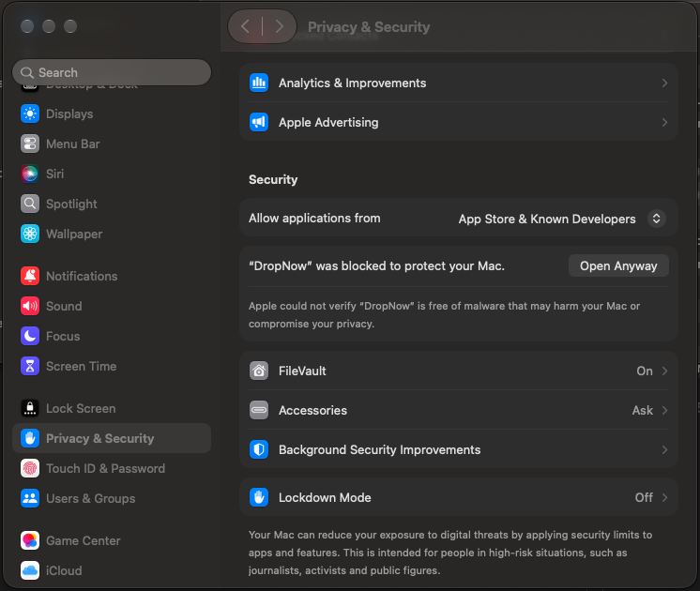The width and height of the screenshot is (700, 591).
Task: Open Lockdown Mode chevron next to Off
Action: tap(664, 497)
